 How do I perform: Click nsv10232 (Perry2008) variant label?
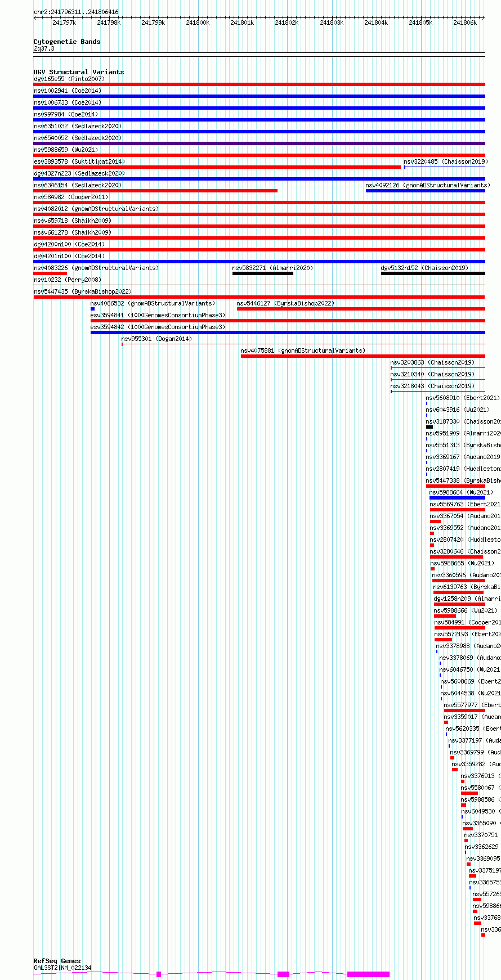pyautogui.click(x=68, y=280)
